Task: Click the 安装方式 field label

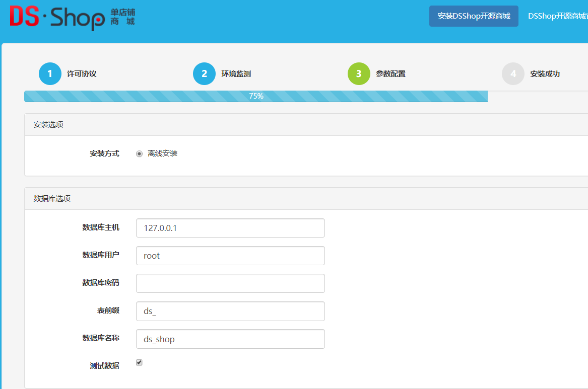Action: [x=105, y=153]
